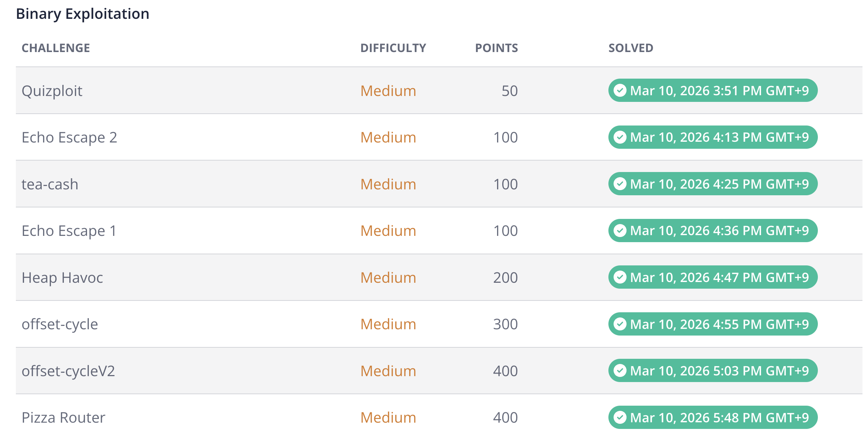Viewport: 868px width, 440px height.
Task: Click the POINTS column header
Action: point(496,48)
